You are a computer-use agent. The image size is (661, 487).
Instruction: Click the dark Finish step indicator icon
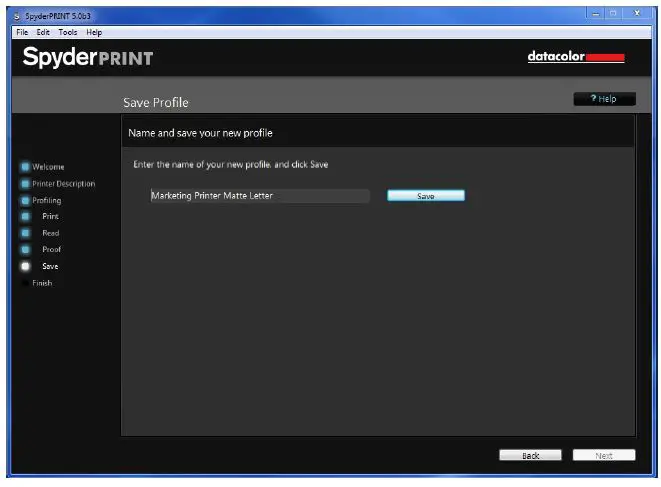pos(25,283)
